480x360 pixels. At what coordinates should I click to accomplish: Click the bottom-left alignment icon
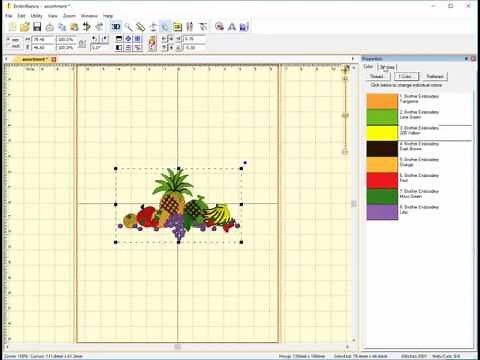pos(119,48)
